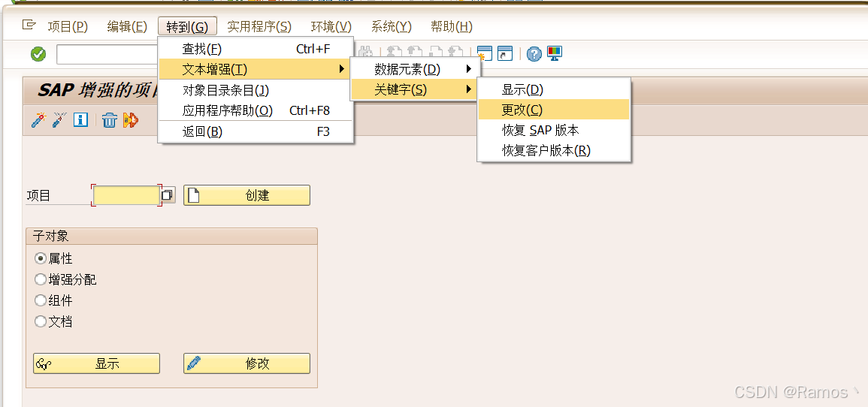Open the 系统(Y) menu
Screen dimensions: 868x407
coord(391,26)
